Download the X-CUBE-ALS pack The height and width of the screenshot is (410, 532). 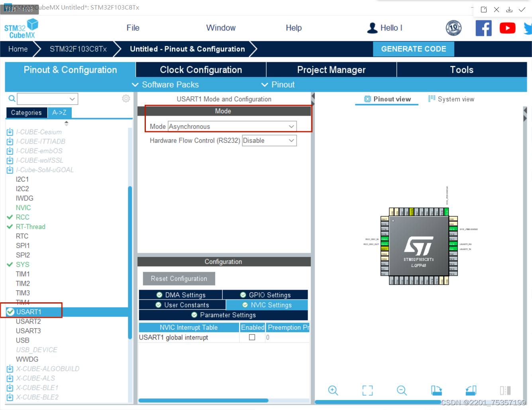coord(10,378)
